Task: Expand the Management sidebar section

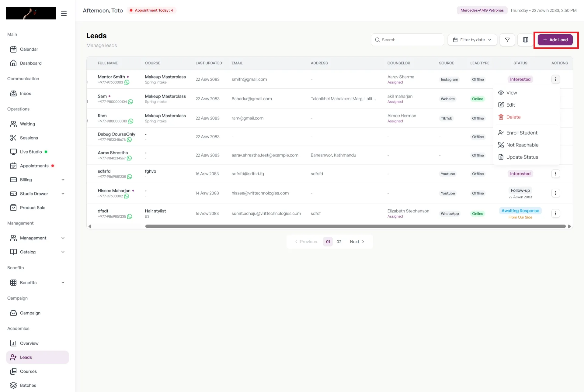Action: (37, 238)
